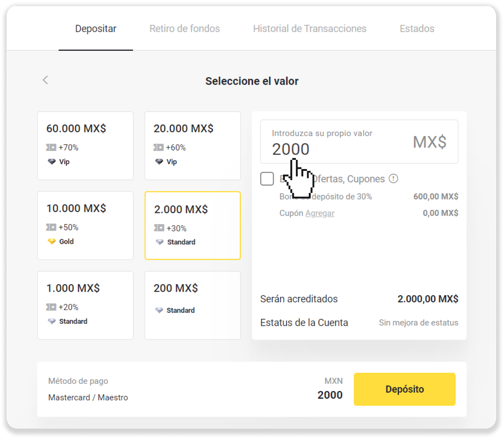Screen dimensions: 504x438
Task: Click the Mastercard / Maestro payment method
Action: pos(88,397)
